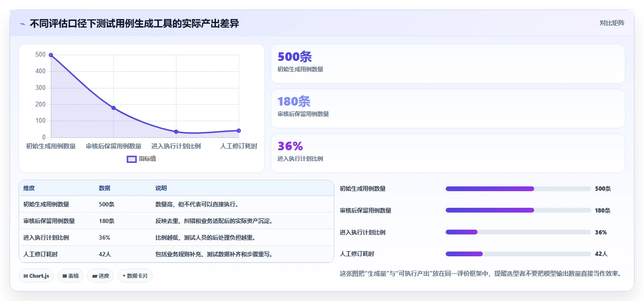Click the 180条 progress value label
The image size is (644, 301).
click(603, 211)
